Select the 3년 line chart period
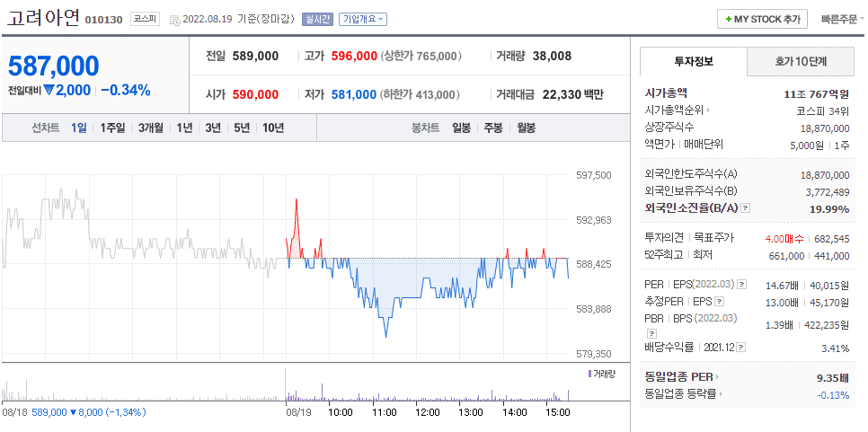 (213, 128)
